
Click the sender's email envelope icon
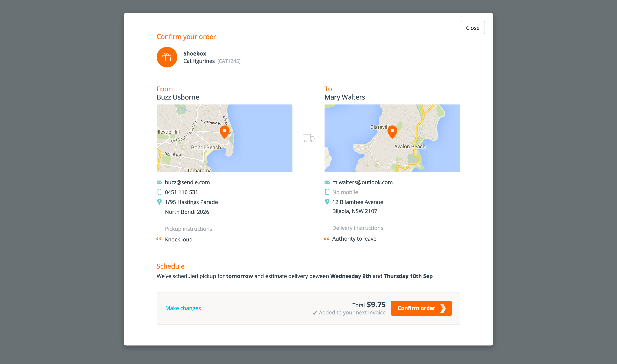click(x=159, y=182)
